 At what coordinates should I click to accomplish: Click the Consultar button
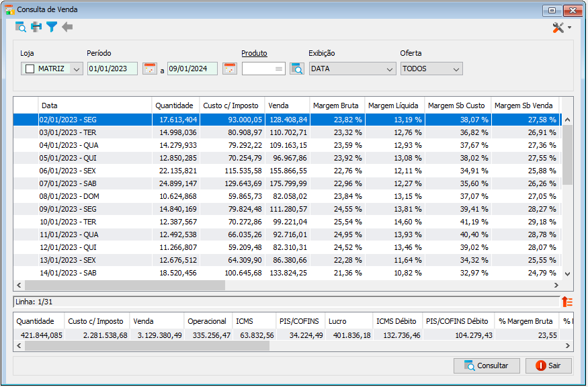coord(487,365)
